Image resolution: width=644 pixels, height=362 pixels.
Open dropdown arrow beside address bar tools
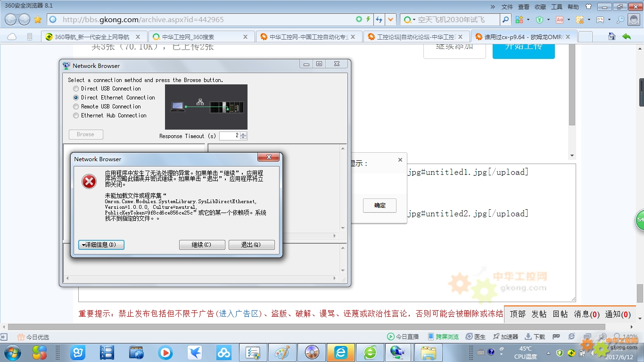pyautogui.click(x=390, y=20)
